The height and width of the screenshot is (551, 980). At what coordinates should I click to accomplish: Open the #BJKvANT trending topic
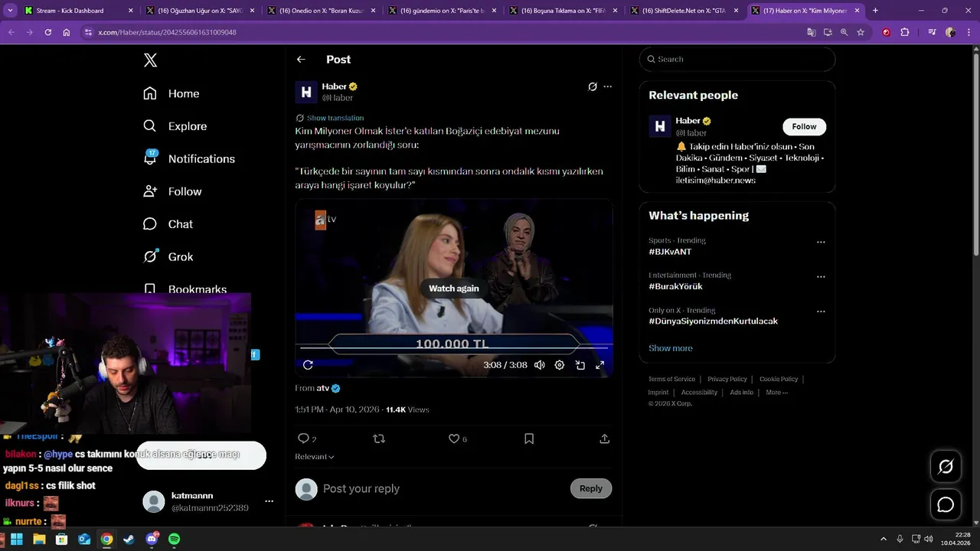(x=670, y=252)
